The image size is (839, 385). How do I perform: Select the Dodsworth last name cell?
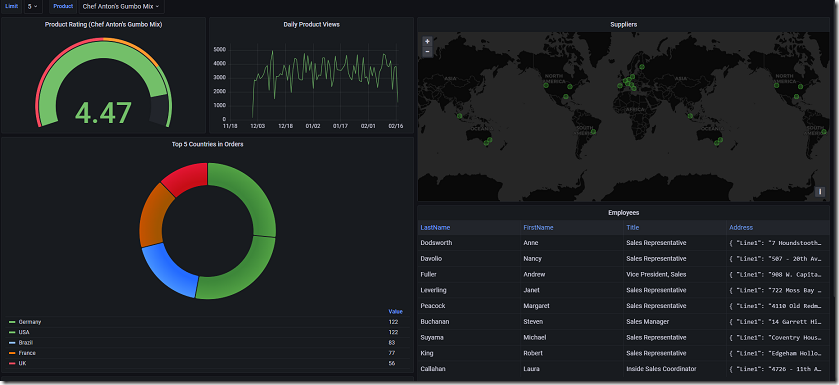point(469,243)
